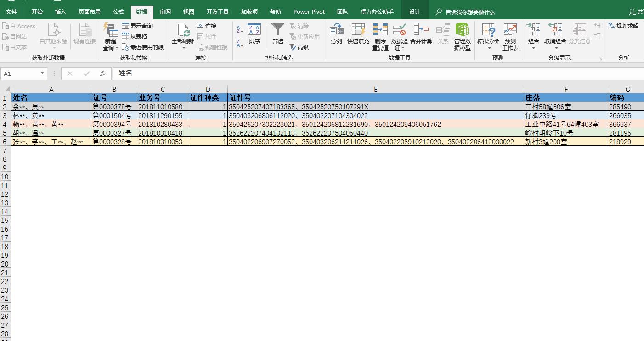Click the Advanced (高级) filter button
Image resolution: width=644 pixels, height=341 pixels.
[x=299, y=47]
